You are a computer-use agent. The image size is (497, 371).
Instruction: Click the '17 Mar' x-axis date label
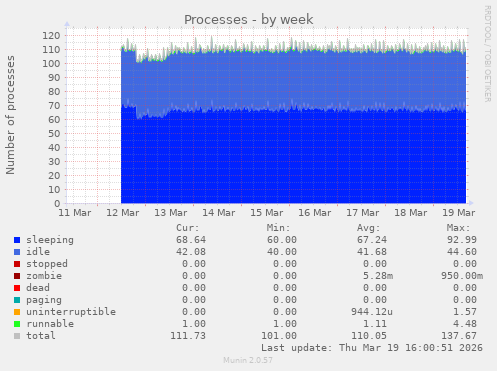coord(363,213)
